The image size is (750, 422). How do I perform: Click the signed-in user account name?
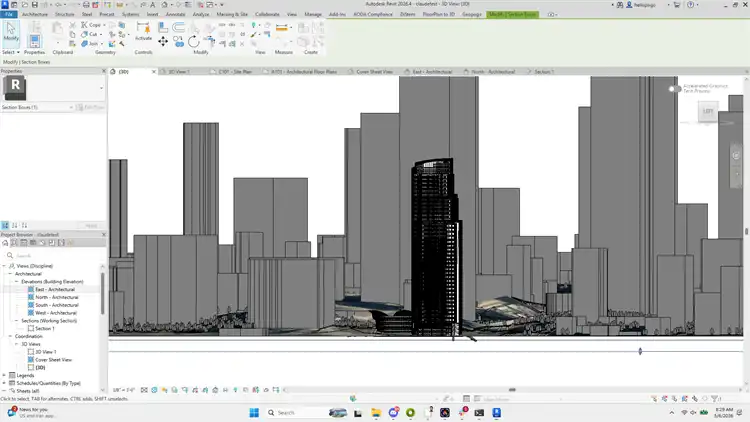[645, 5]
